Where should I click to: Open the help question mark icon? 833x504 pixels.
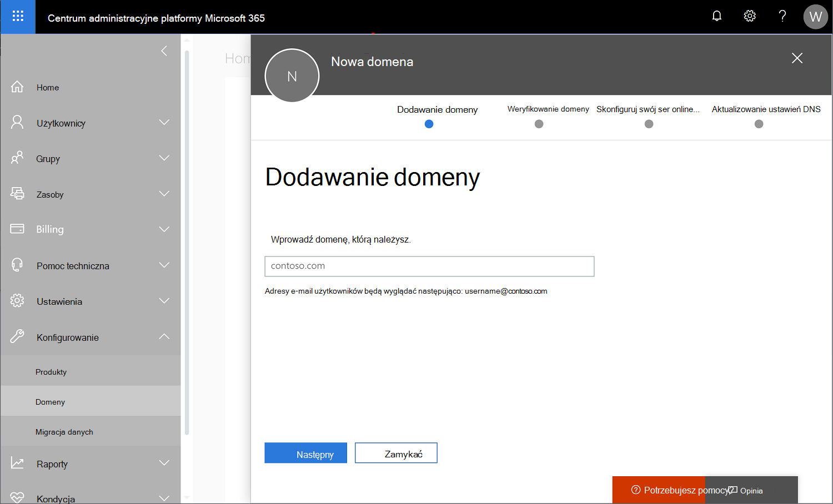[782, 16]
